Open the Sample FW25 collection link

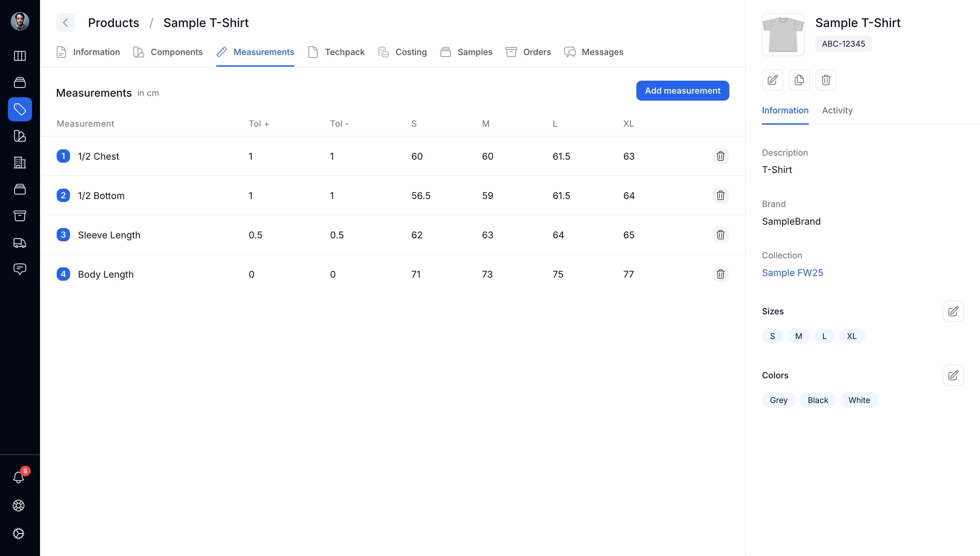[x=793, y=273]
